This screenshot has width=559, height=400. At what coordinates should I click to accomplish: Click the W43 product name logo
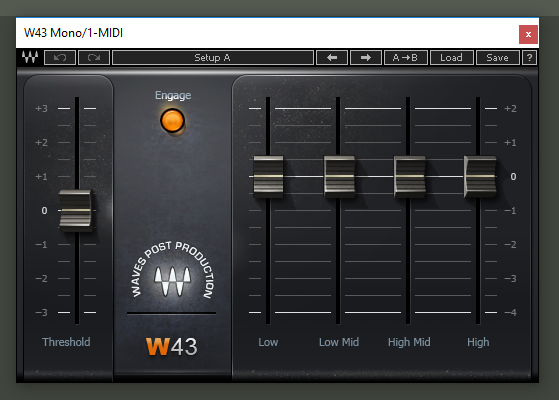click(x=171, y=347)
